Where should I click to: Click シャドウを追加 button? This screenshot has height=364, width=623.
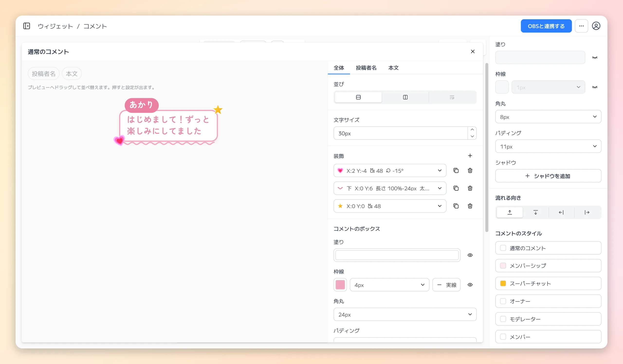(548, 176)
